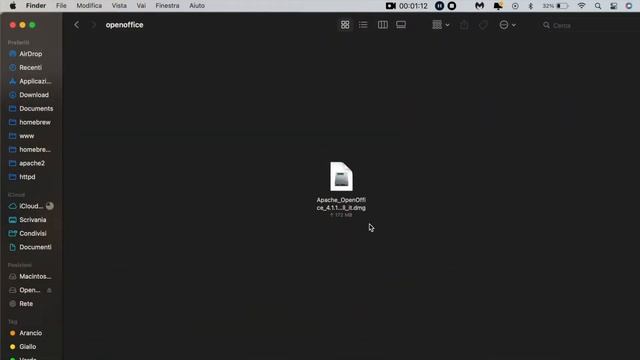Open the Finder menu
This screenshot has height=360, width=640.
36,6
